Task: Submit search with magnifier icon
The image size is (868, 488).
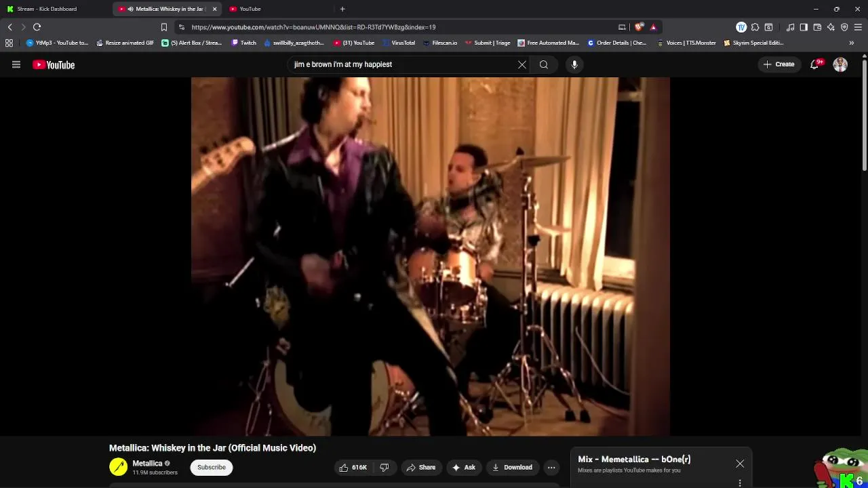Action: 544,64
